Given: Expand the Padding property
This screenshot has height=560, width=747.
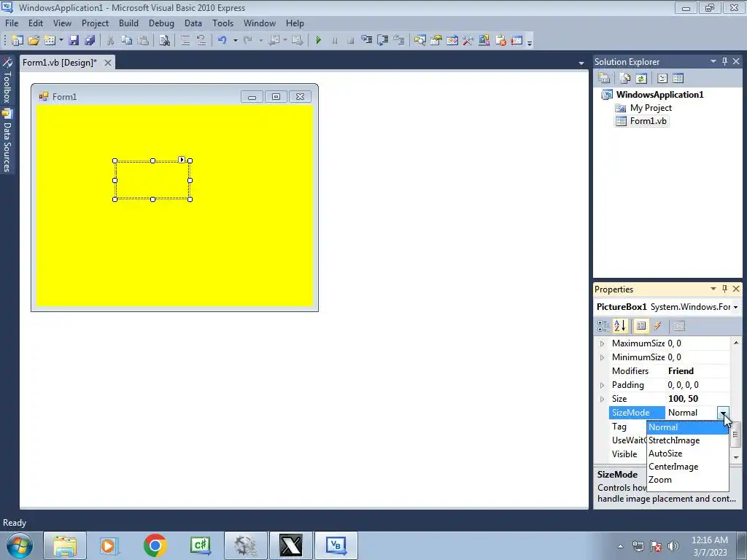Looking at the screenshot, I should pyautogui.click(x=602, y=385).
